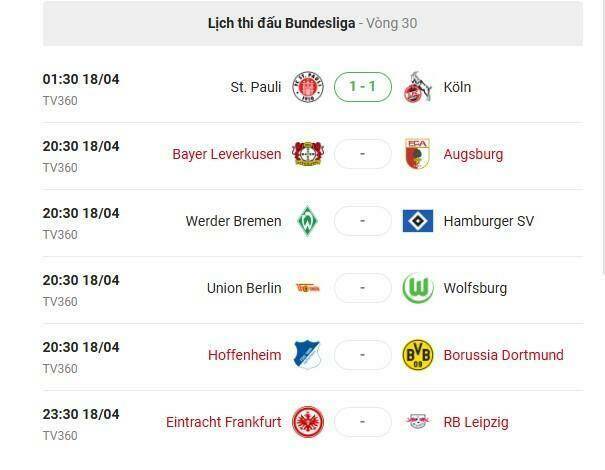Click the Hoffenheim club crest

307,355
